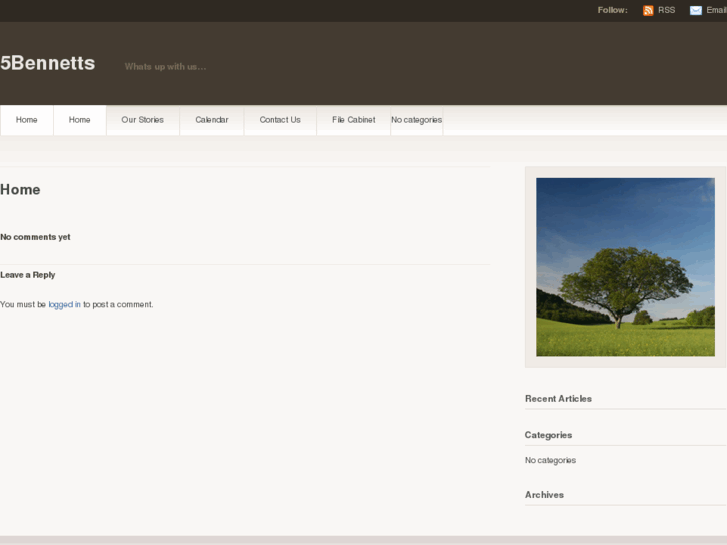Click the Home page heading
The width and height of the screenshot is (727, 545).
(x=20, y=189)
